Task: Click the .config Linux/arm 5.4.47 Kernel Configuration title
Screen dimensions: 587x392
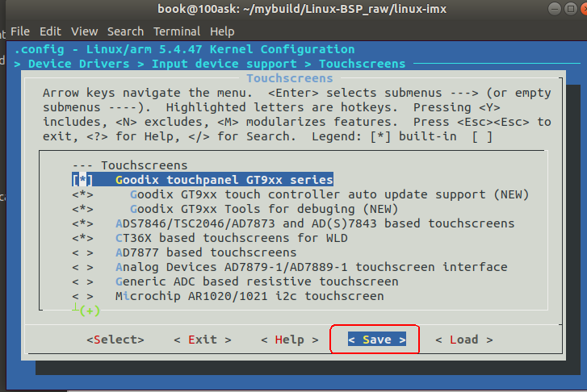Action: 185,49
